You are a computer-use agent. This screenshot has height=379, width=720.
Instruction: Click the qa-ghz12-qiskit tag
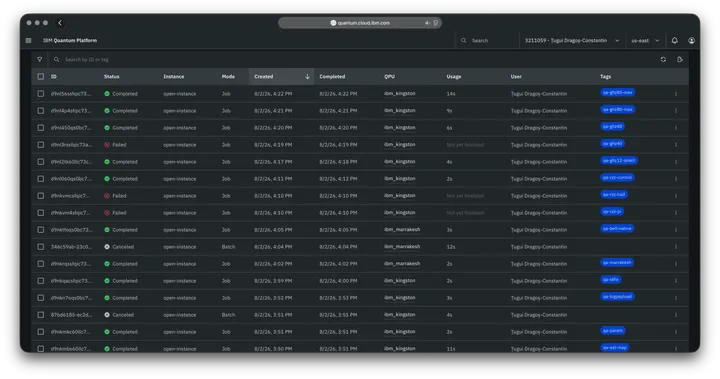click(x=619, y=160)
